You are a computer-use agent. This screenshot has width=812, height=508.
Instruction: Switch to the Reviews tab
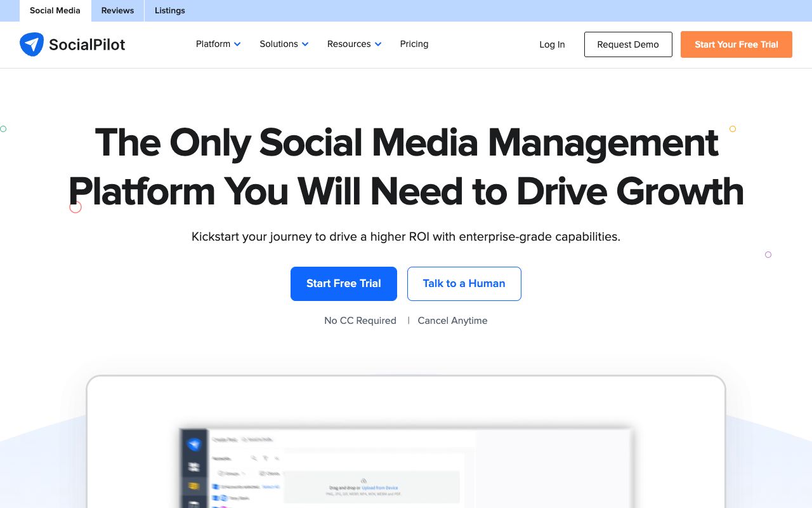pyautogui.click(x=117, y=11)
